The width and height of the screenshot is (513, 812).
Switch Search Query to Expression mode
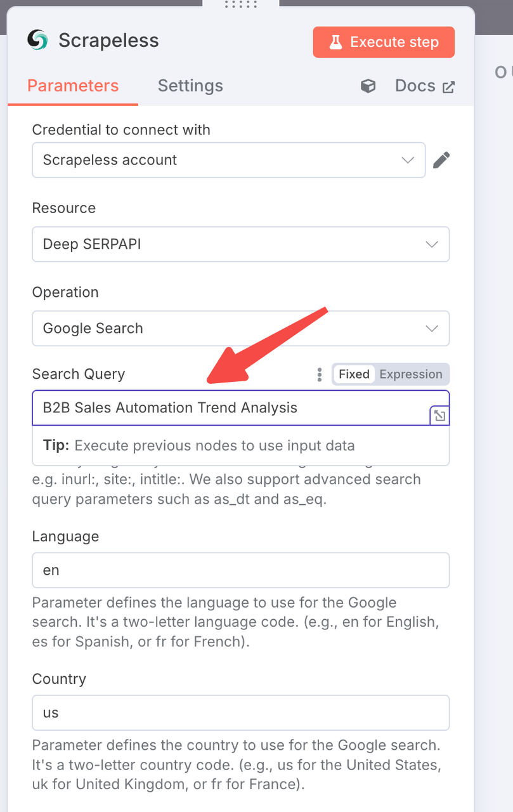point(411,374)
